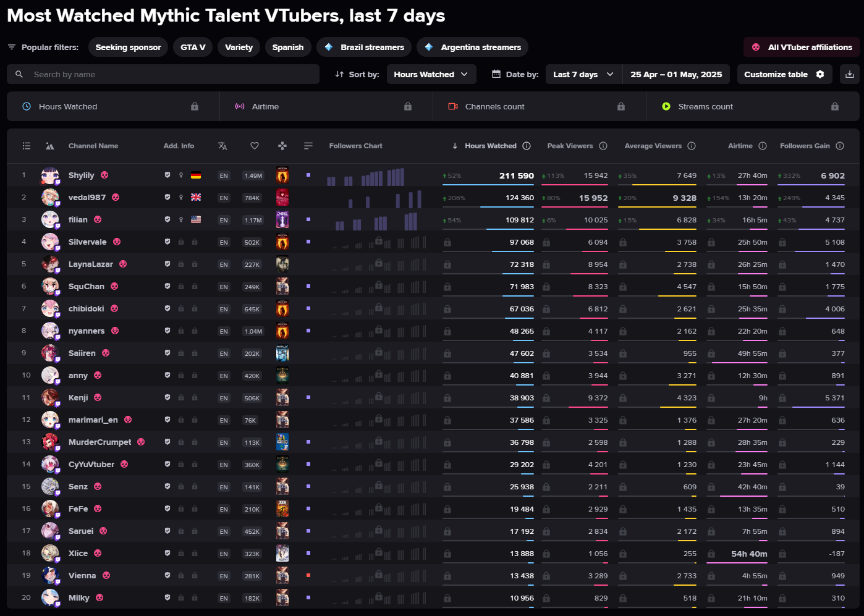Click the info icon beside Peak Viewers
The height and width of the screenshot is (616, 864).
tap(603, 146)
